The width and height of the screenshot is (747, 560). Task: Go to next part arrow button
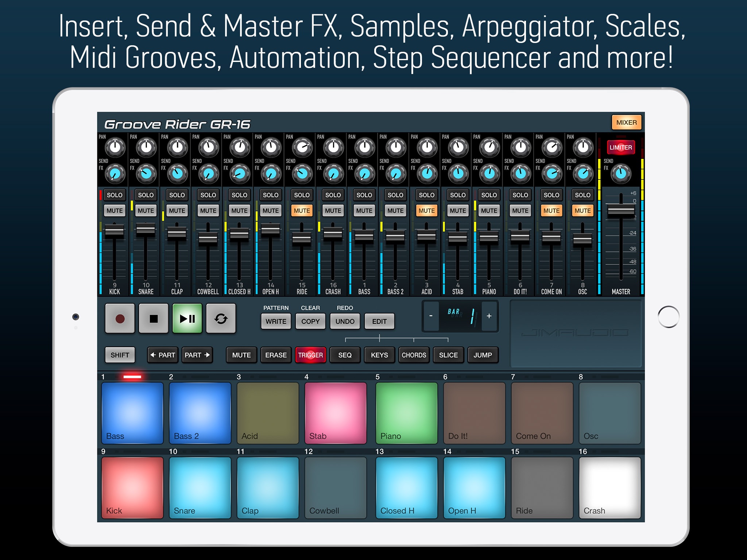[197, 355]
